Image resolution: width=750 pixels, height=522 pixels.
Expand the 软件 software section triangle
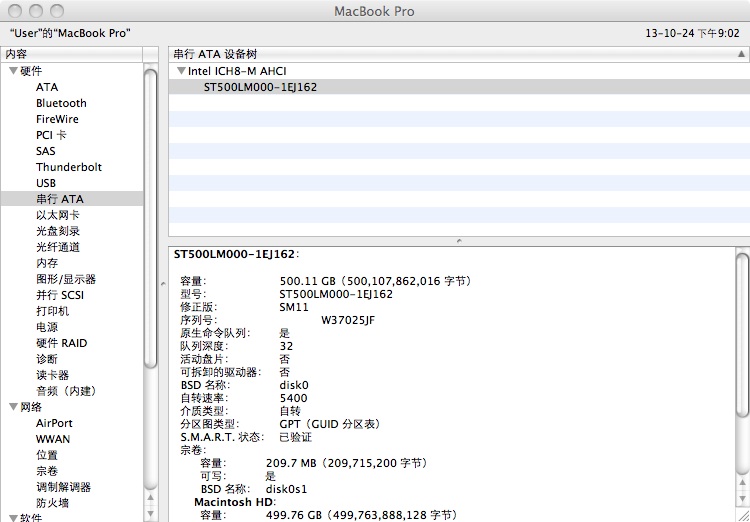pos(13,518)
